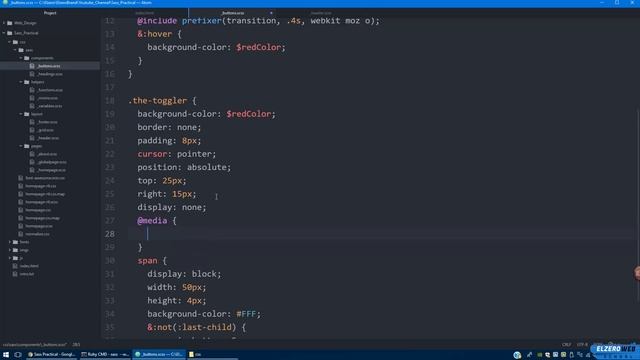Click 'cursor: pointer;' on line 22
Screen dimensions: 640x360
click(x=177, y=154)
